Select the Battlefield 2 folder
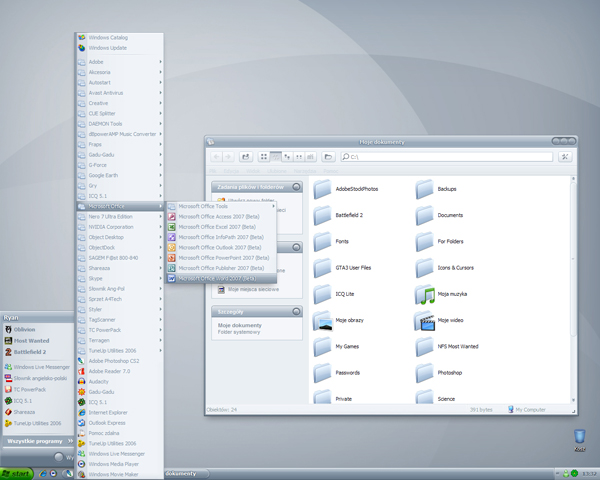 pyautogui.click(x=338, y=215)
